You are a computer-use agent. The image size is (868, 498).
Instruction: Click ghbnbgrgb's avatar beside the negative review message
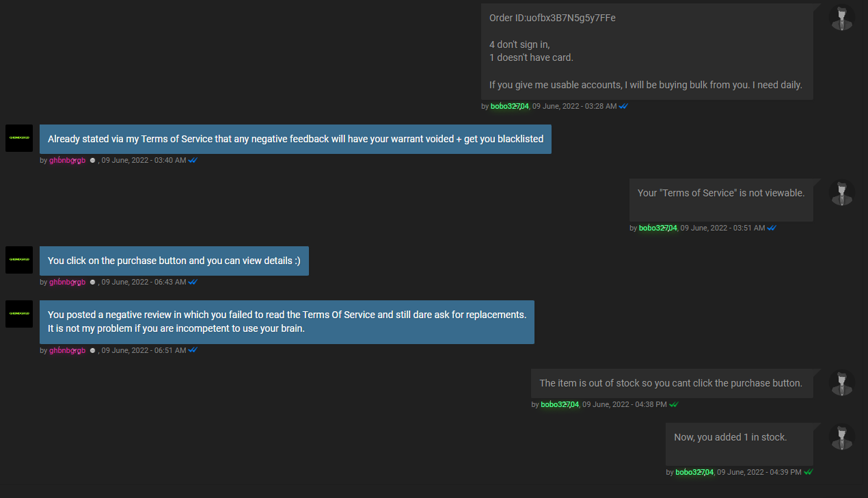pyautogui.click(x=19, y=314)
